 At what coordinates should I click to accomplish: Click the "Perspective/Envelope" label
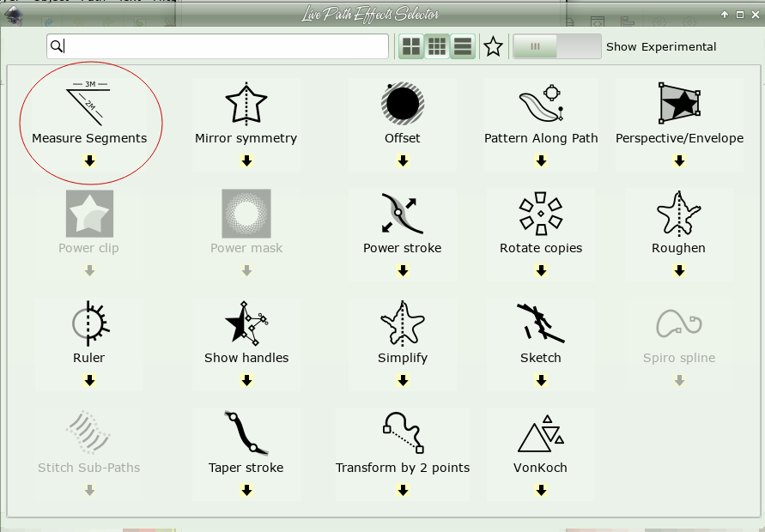click(x=680, y=138)
